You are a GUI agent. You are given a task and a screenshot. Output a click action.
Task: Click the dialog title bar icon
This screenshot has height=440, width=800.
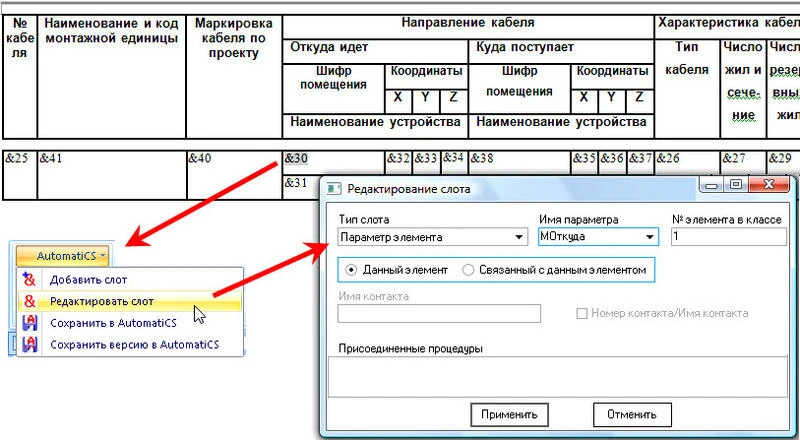(333, 188)
